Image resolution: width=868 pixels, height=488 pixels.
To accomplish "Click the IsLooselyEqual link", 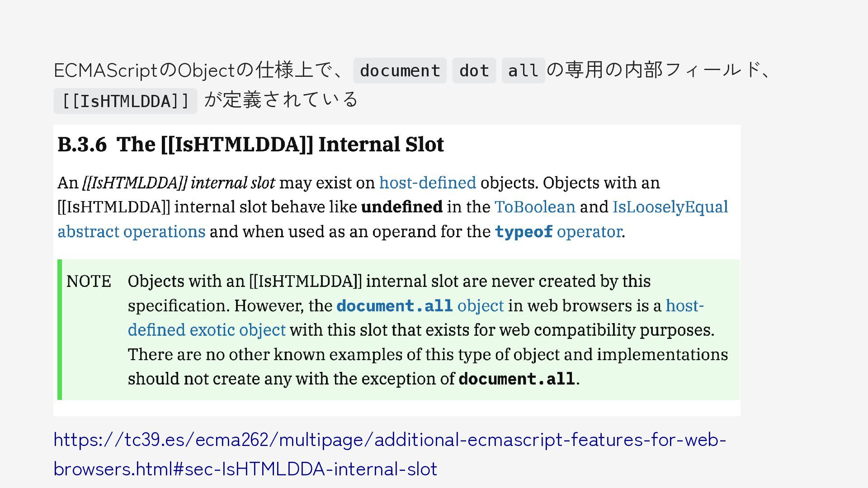I will pos(670,207).
